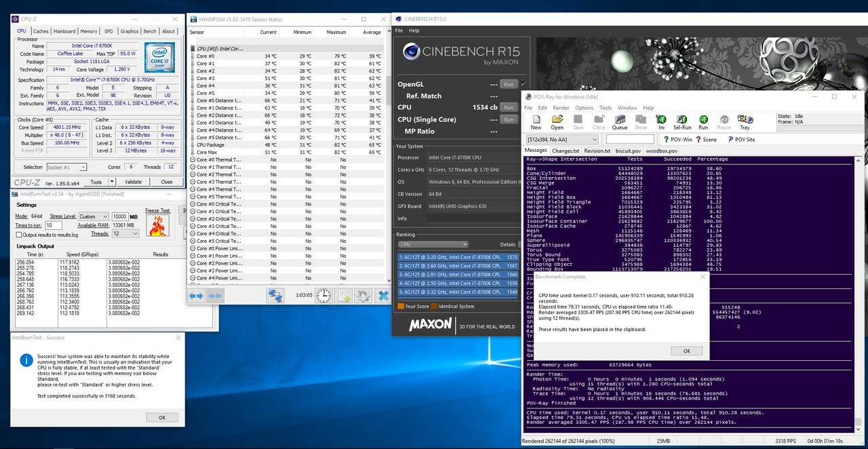Click the Save icon in POV-Ray toolbar
Screen dimensions: 868x449
click(x=578, y=122)
